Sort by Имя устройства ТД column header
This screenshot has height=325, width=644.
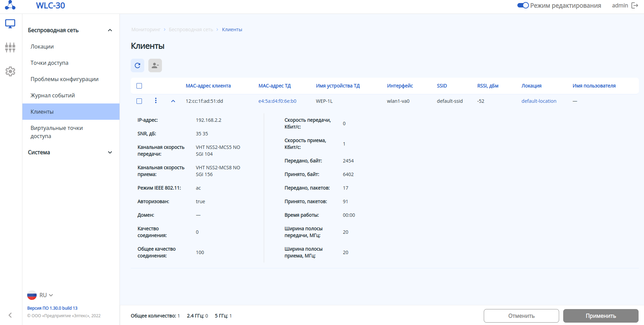coord(338,86)
